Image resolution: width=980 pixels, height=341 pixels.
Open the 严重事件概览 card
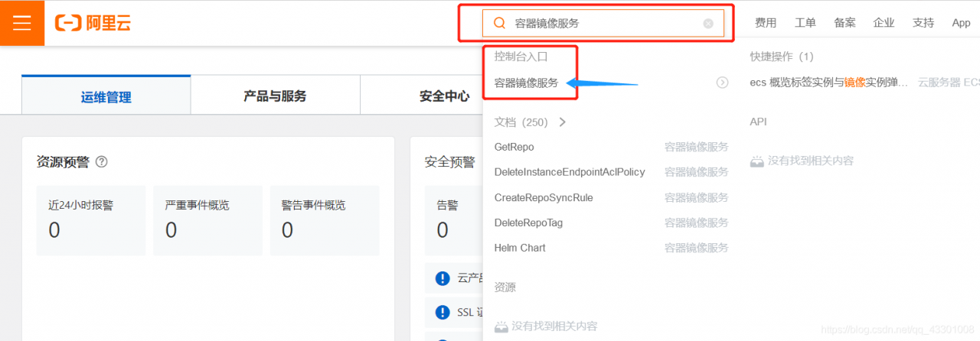pos(207,219)
